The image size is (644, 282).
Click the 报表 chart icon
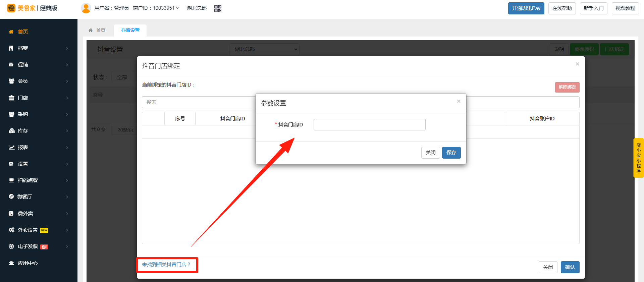[x=11, y=148]
